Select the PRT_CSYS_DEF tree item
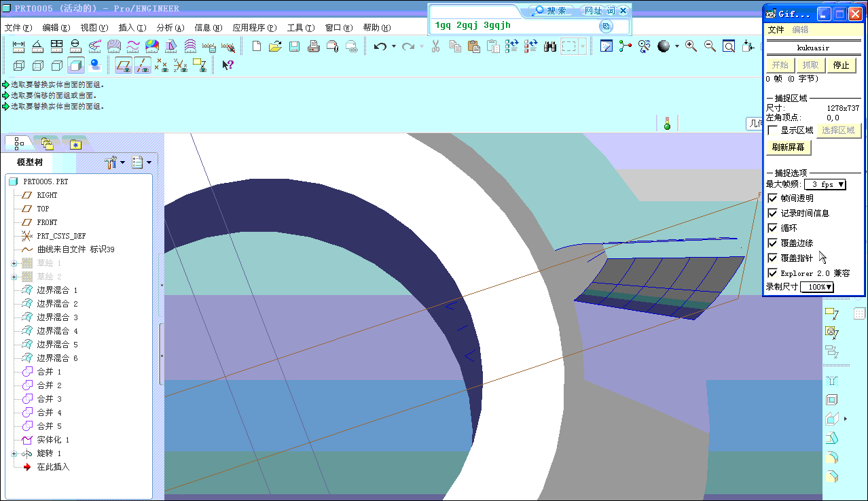The width and height of the screenshot is (868, 501). [x=61, y=236]
